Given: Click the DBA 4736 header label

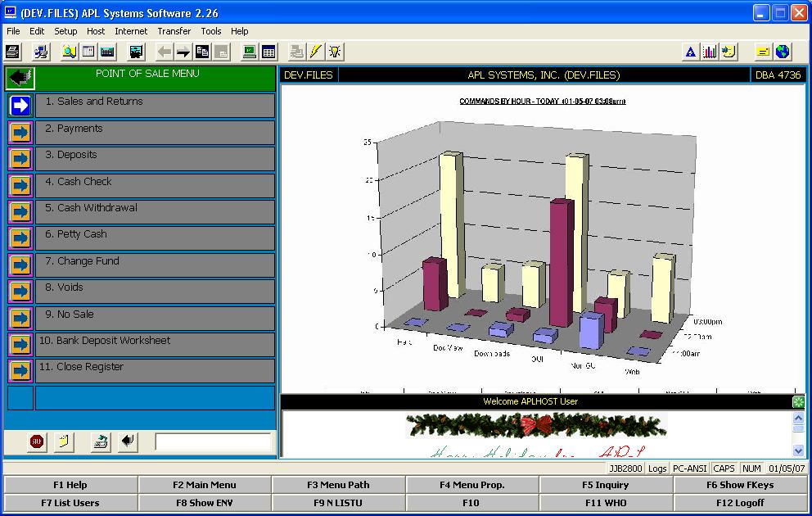Looking at the screenshot, I should (x=778, y=75).
